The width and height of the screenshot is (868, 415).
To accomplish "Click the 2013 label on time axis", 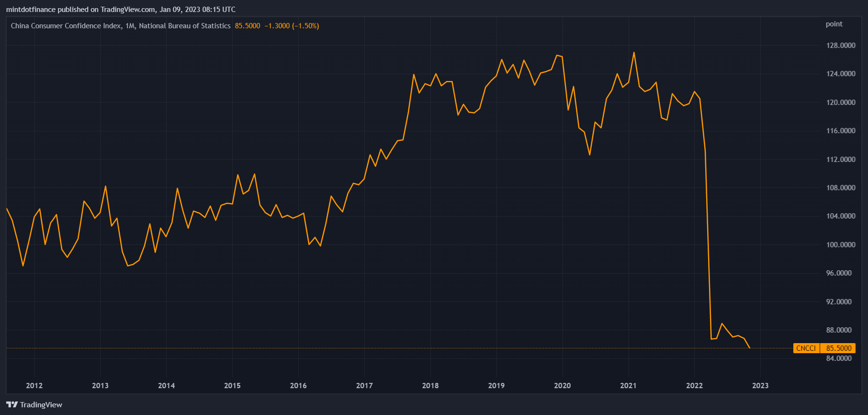I will point(100,386).
